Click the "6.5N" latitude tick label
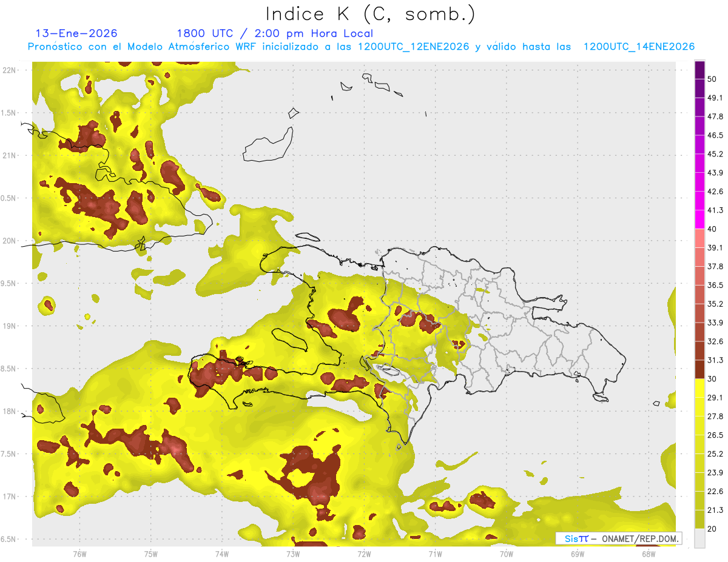The height and width of the screenshot is (562, 728). [x=8, y=539]
